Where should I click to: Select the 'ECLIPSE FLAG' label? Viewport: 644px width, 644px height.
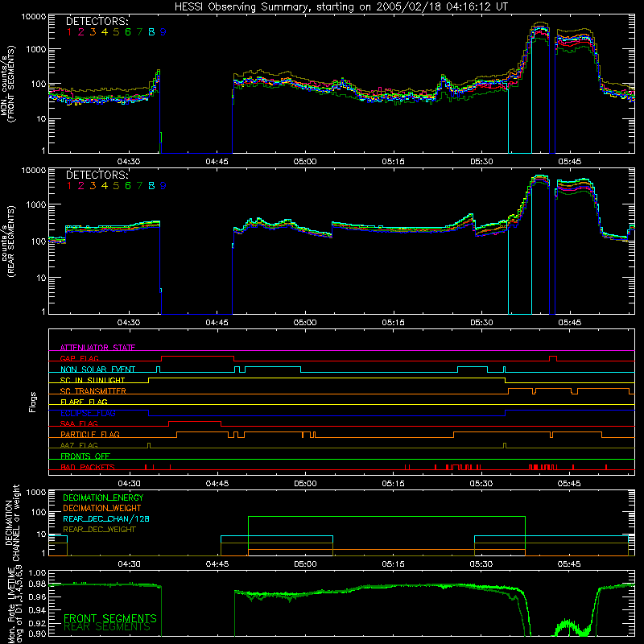pos(88,413)
